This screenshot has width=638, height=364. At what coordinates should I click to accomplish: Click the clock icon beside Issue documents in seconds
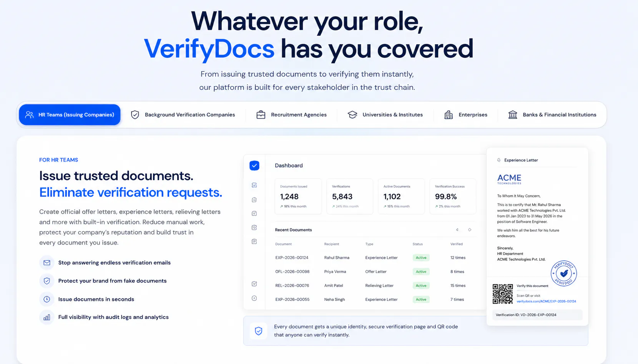[47, 299]
